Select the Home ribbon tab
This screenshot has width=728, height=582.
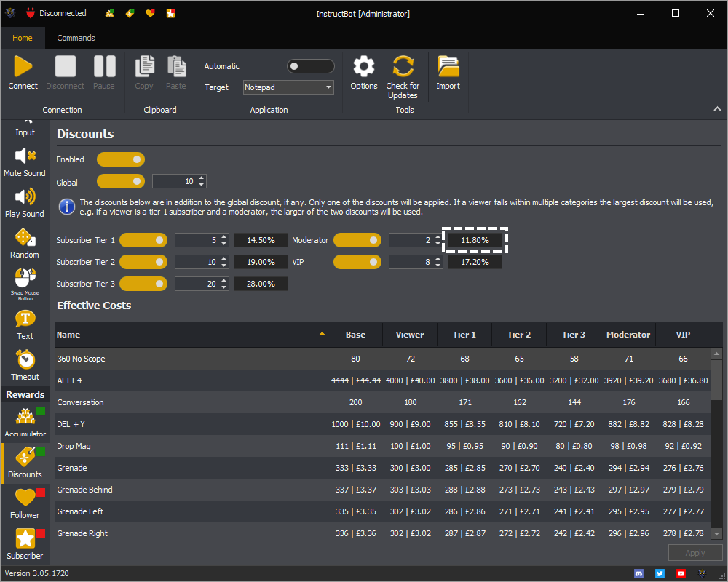[23, 38]
